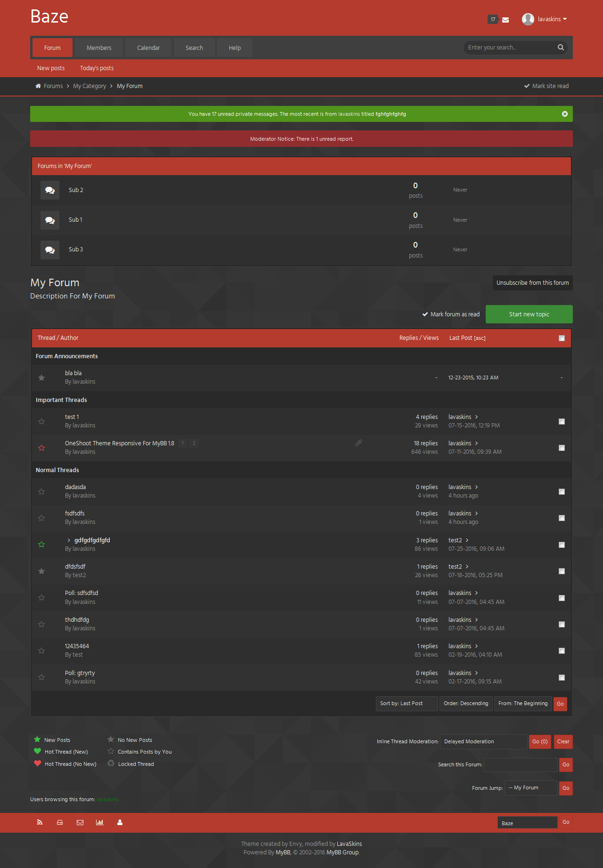The image size is (603, 868).
Task: Open the Delayed Moderation dropdown
Action: [x=483, y=742]
